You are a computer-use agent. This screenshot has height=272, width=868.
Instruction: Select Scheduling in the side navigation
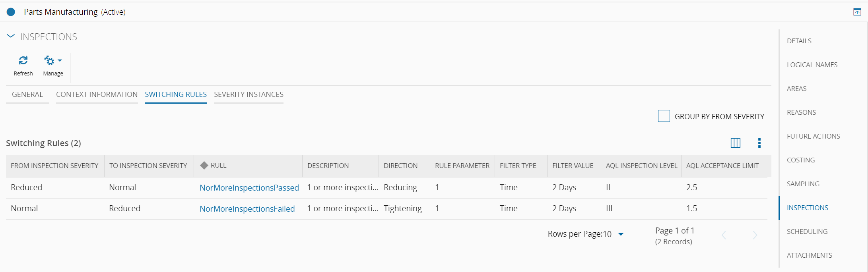(807, 231)
